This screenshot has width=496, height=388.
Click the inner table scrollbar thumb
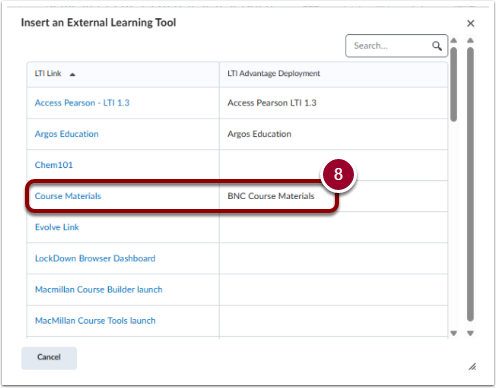click(x=454, y=84)
